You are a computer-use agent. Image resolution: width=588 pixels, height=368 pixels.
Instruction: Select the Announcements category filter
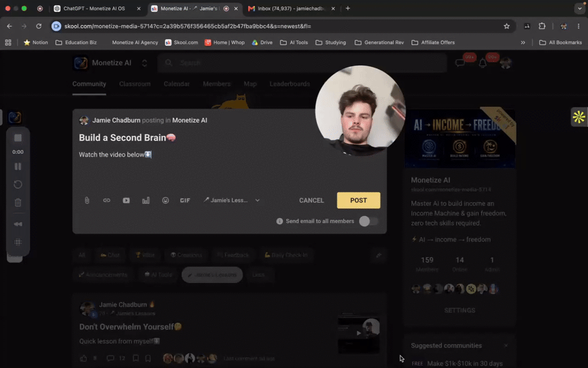[103, 274]
